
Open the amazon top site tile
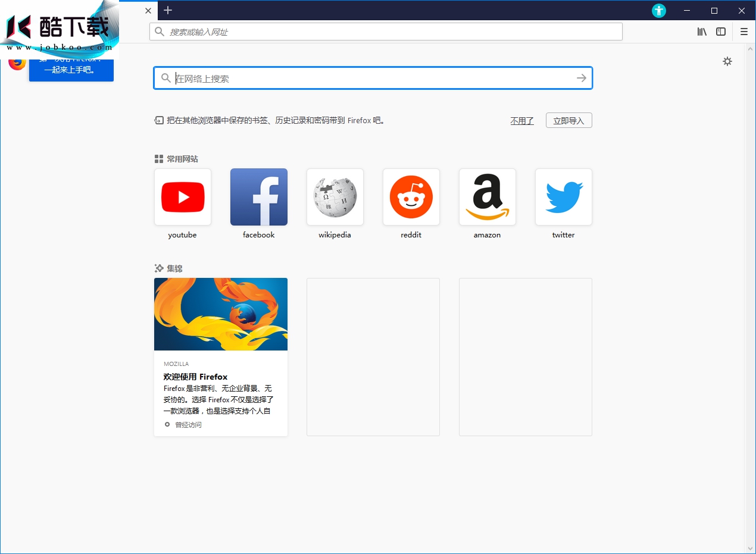[x=488, y=197]
